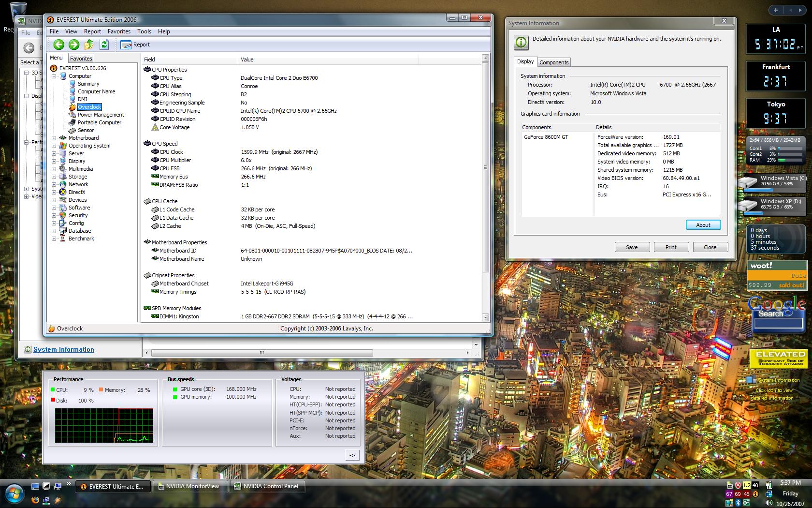This screenshot has height=508, width=812.
Task: Click the Windows XP (D:) drive gadget
Action: click(x=772, y=206)
